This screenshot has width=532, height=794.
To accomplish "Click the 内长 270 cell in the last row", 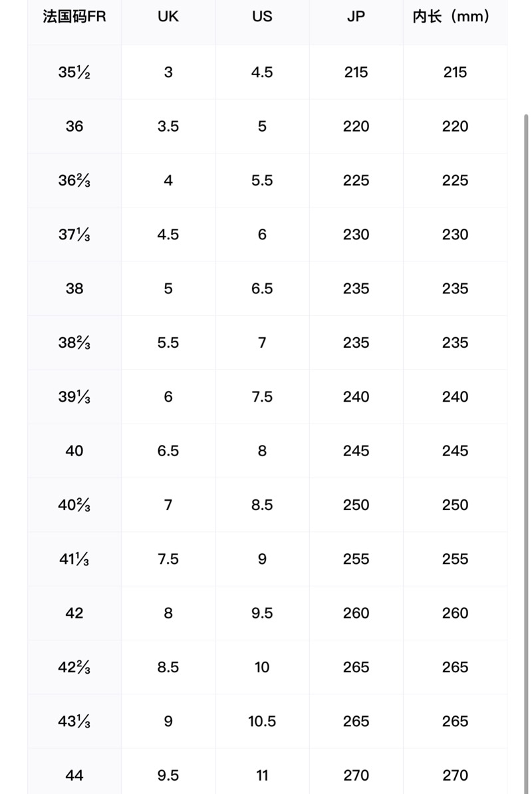I will pos(455,775).
